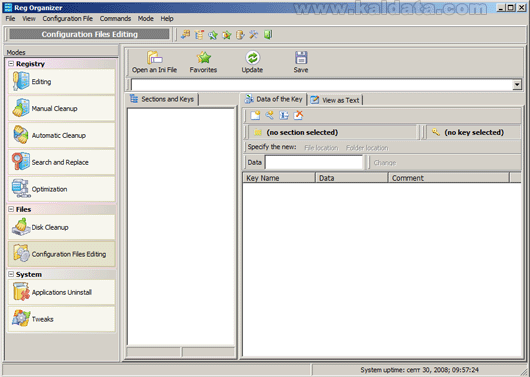
Task: Click the '(no section selected)' label
Action: (x=302, y=132)
